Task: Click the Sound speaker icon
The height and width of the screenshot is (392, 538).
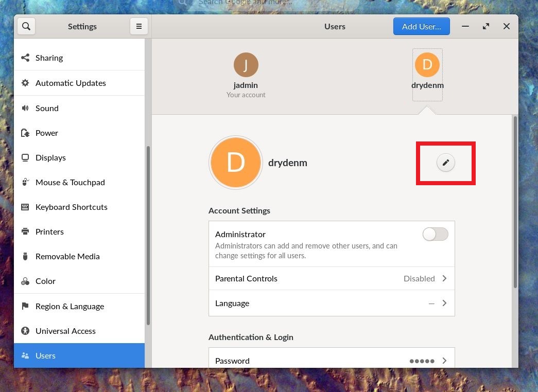Action: click(25, 109)
